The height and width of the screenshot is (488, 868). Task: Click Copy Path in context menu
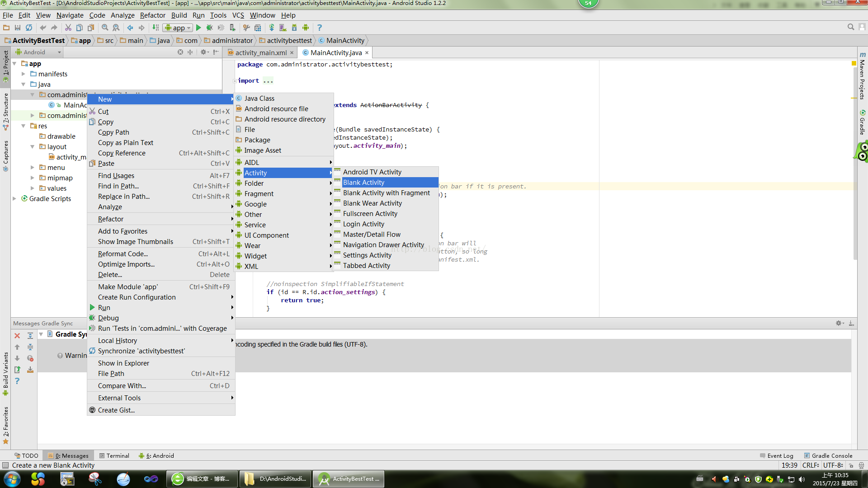161,132
